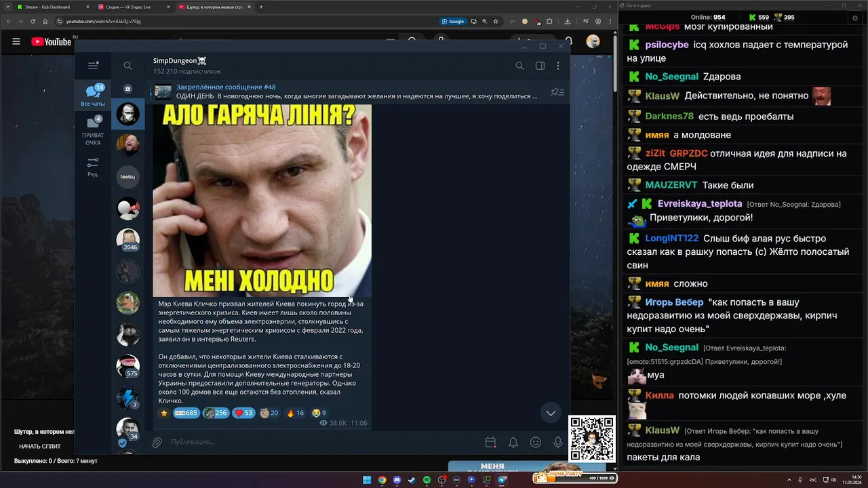The width and height of the screenshot is (868, 488).
Task: Open the chat window settings gear icon
Action: [854, 18]
